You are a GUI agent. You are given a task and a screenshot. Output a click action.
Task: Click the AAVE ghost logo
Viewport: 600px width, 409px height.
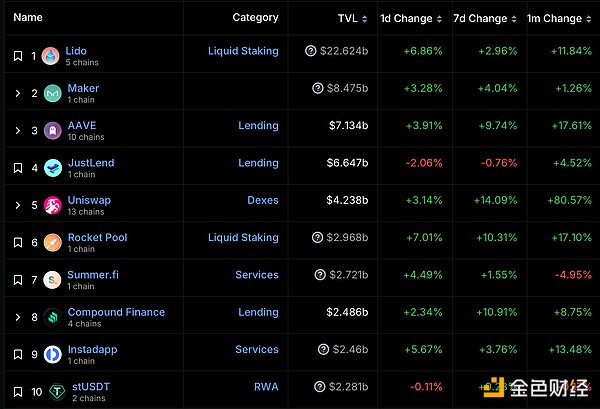51,131
